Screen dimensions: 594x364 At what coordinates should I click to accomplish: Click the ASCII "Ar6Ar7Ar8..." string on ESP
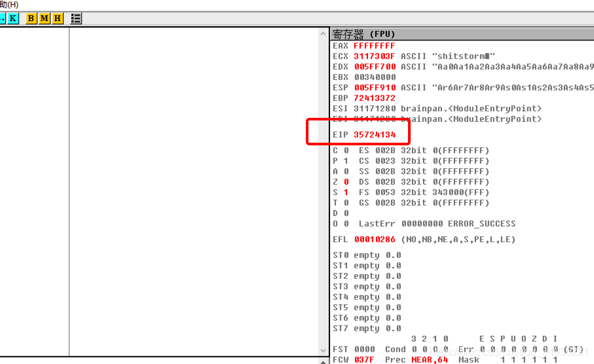497,88
